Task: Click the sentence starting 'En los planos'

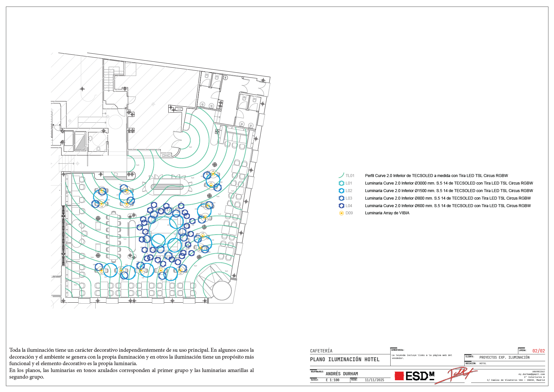Action: pos(132,374)
